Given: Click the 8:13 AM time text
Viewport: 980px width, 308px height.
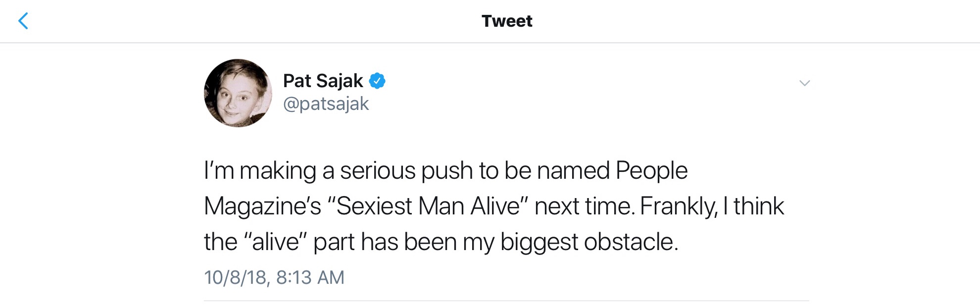Looking at the screenshot, I should pyautogui.click(x=310, y=277).
